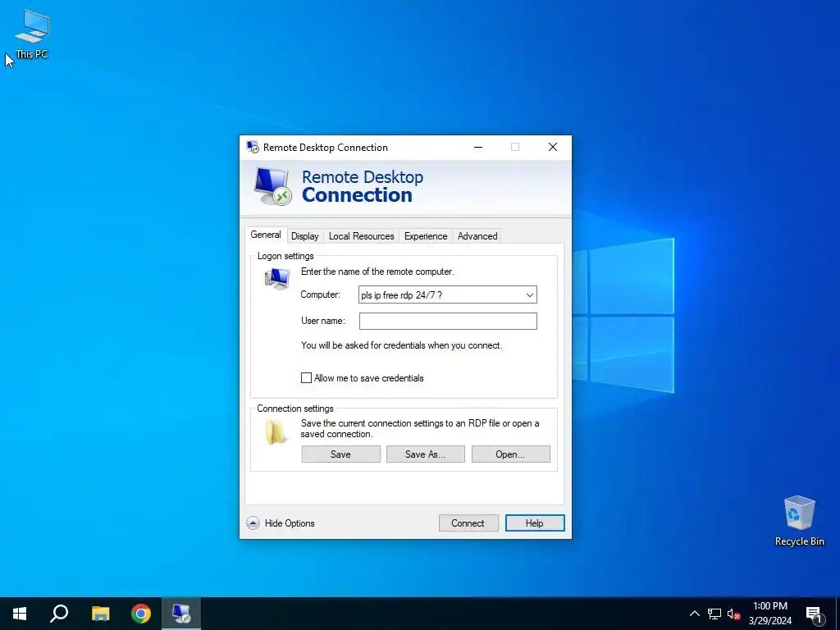Show hidden system tray icons
Screen dimensions: 840x630
click(694, 614)
